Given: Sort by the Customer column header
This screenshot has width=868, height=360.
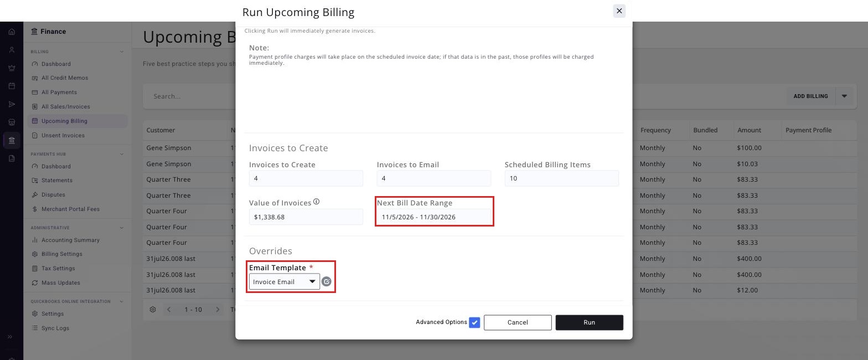Looking at the screenshot, I should coord(161,130).
